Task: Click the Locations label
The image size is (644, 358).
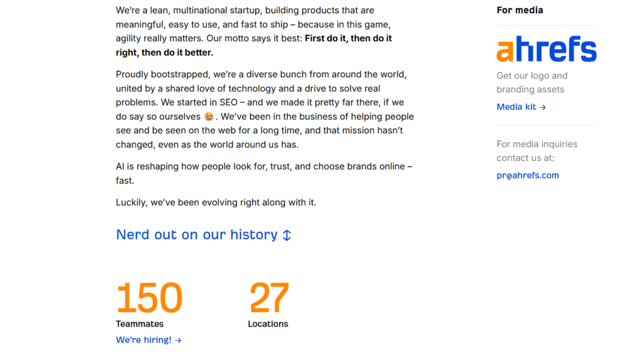Action: (x=268, y=324)
